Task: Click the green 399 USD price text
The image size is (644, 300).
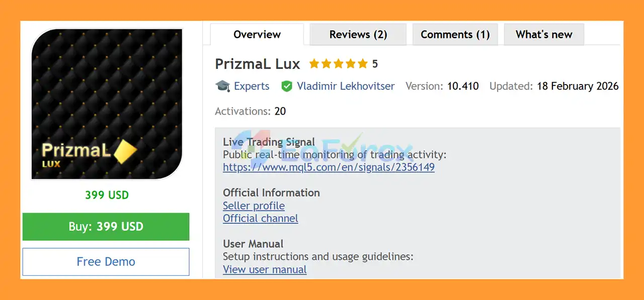Action: (x=107, y=195)
